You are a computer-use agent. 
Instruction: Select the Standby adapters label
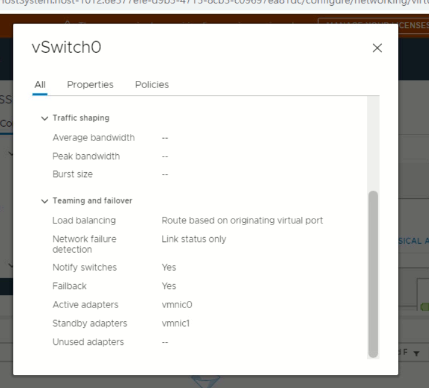[90, 323]
